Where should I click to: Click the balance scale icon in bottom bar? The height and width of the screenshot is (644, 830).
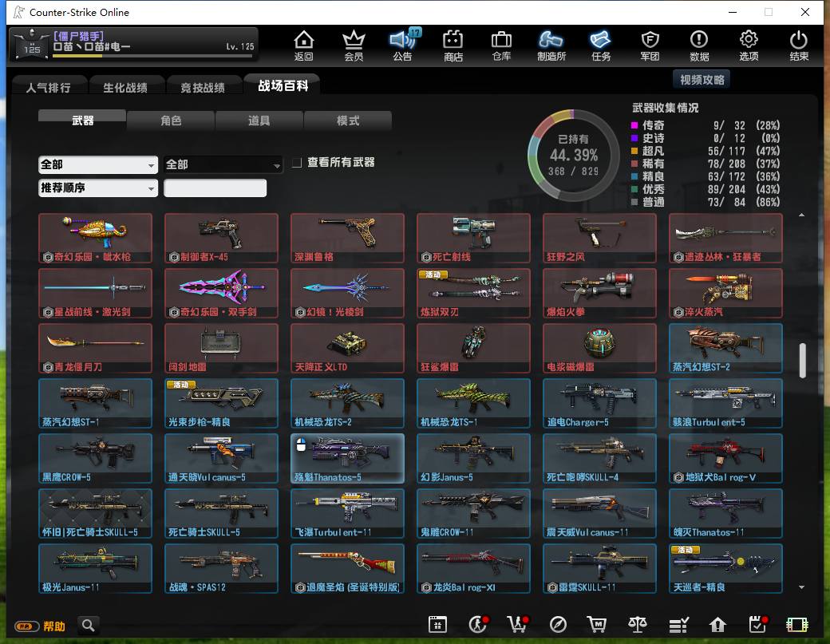click(x=638, y=625)
